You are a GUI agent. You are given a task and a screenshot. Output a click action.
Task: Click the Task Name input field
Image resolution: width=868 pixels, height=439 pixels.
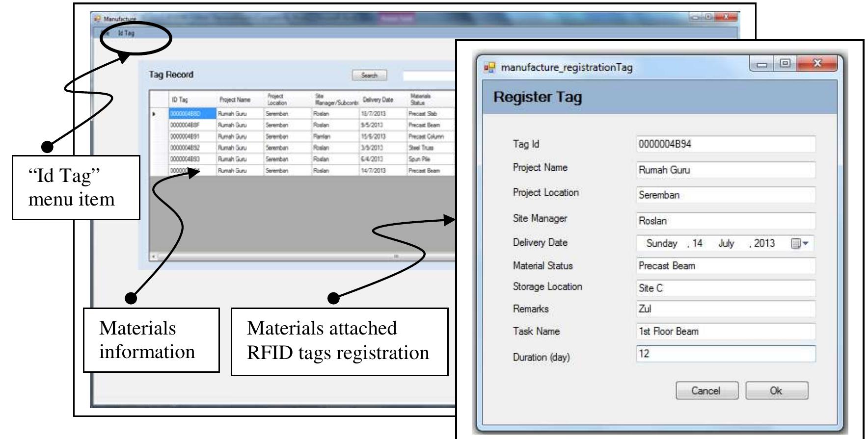click(726, 332)
